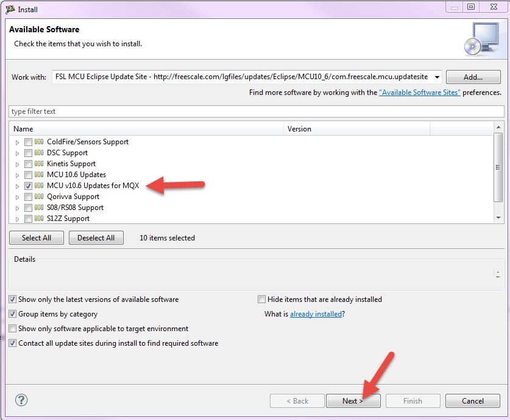
Task: Select the S12Z Support row text
Action: click(68, 219)
